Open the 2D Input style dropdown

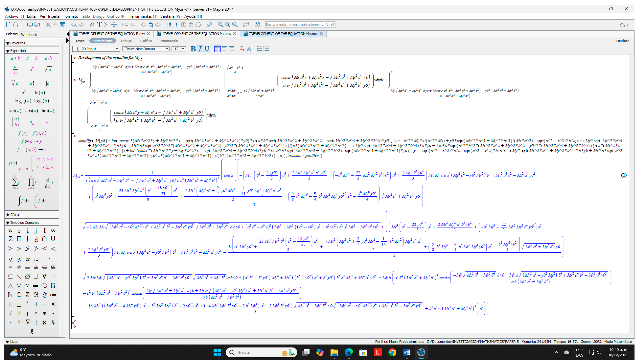(x=117, y=49)
